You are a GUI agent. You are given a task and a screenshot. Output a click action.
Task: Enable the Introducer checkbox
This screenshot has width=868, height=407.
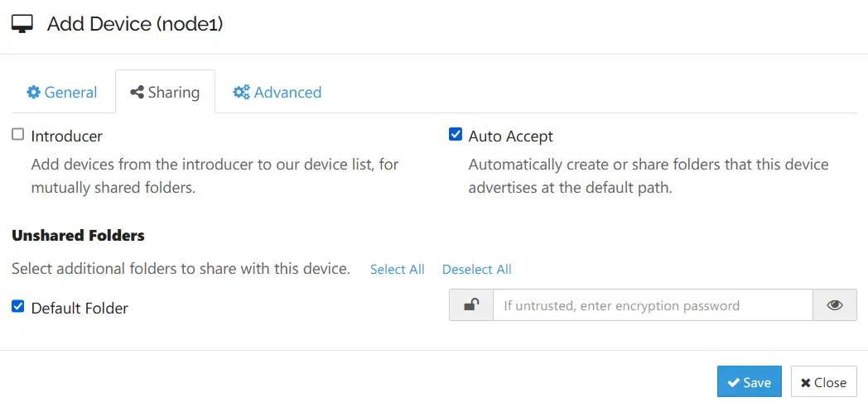18,135
